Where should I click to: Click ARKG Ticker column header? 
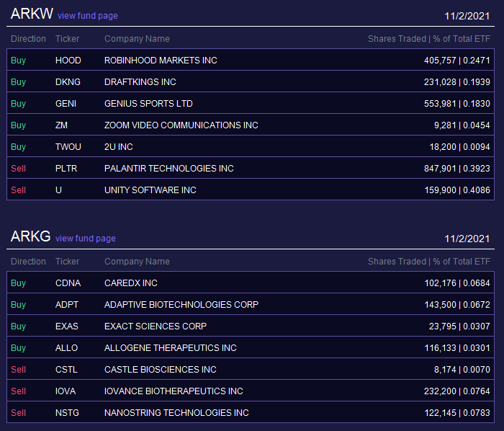coord(67,262)
